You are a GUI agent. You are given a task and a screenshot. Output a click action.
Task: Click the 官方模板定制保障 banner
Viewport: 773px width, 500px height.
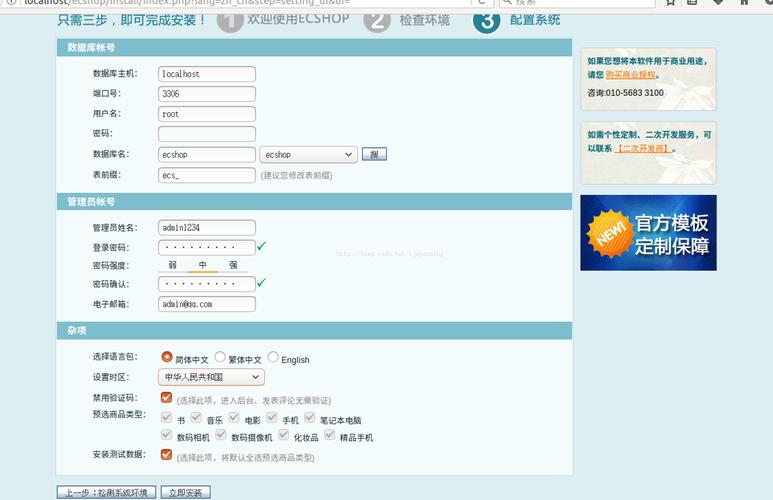pyautogui.click(x=648, y=233)
